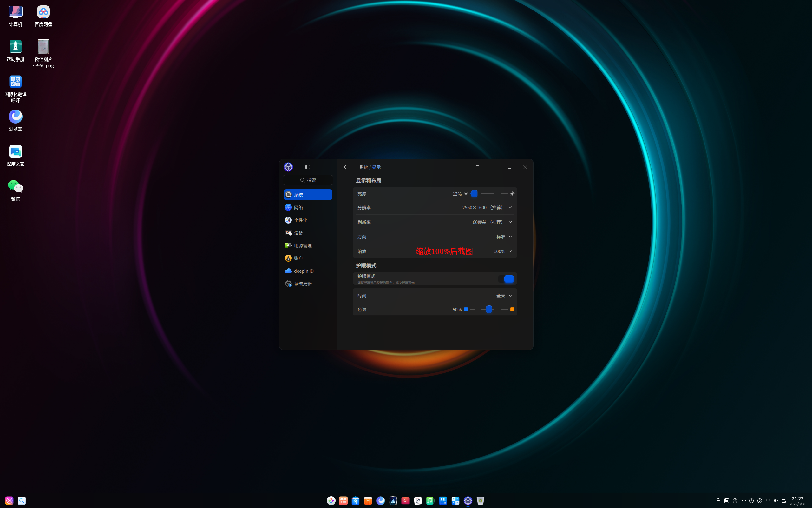Open the music player in the dock
Viewport: 812px width, 508px height.
point(430,501)
